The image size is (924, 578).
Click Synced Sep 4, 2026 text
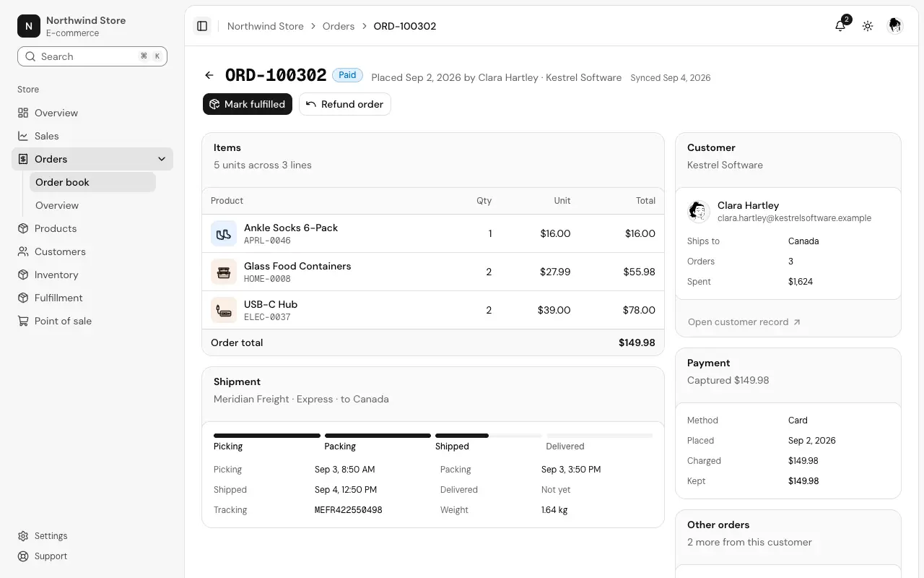point(671,78)
